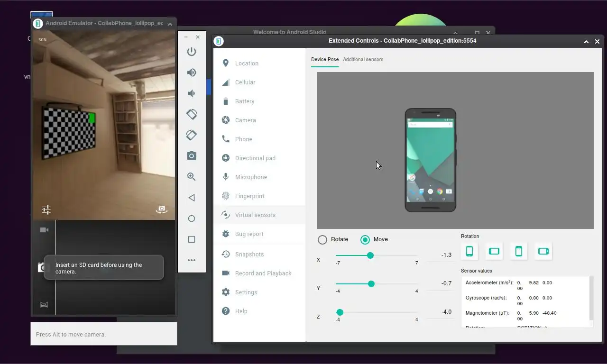Switch camera with the flip camera icon

[162, 209]
